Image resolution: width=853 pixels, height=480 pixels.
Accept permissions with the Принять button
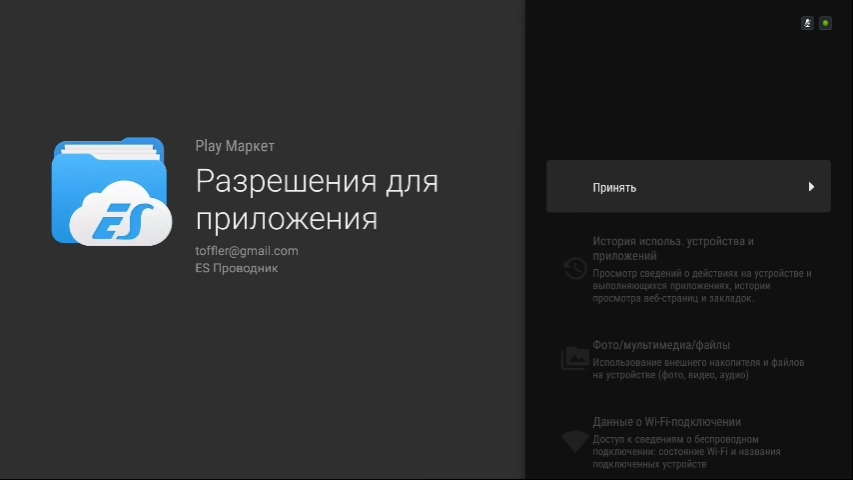(688, 187)
